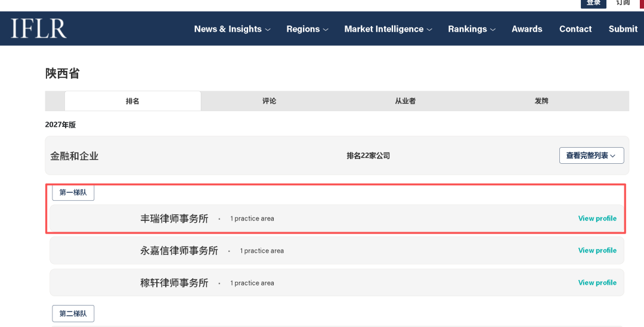Image resolution: width=644 pixels, height=327 pixels.
Task: Expand the Market Intelligence menu
Action: click(388, 29)
